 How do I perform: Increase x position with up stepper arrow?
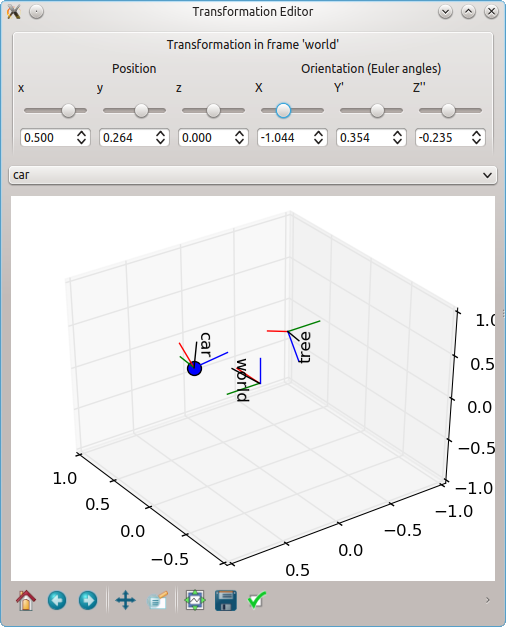tap(82, 134)
